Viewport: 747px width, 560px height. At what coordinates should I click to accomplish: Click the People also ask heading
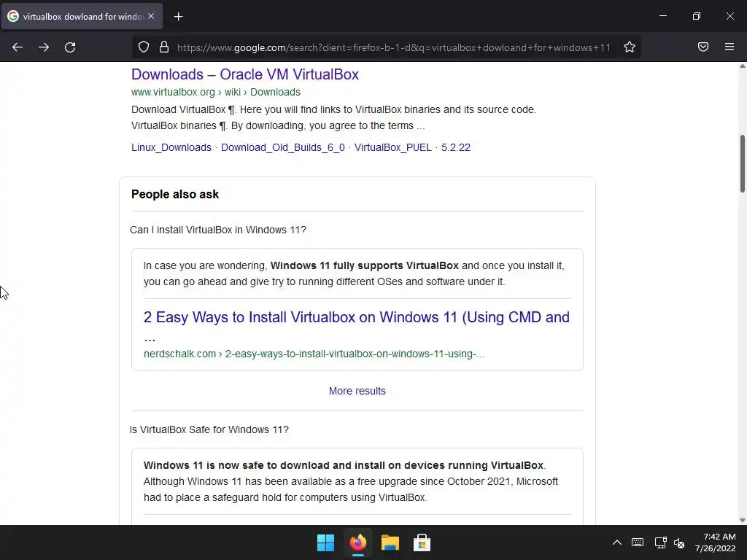(175, 194)
